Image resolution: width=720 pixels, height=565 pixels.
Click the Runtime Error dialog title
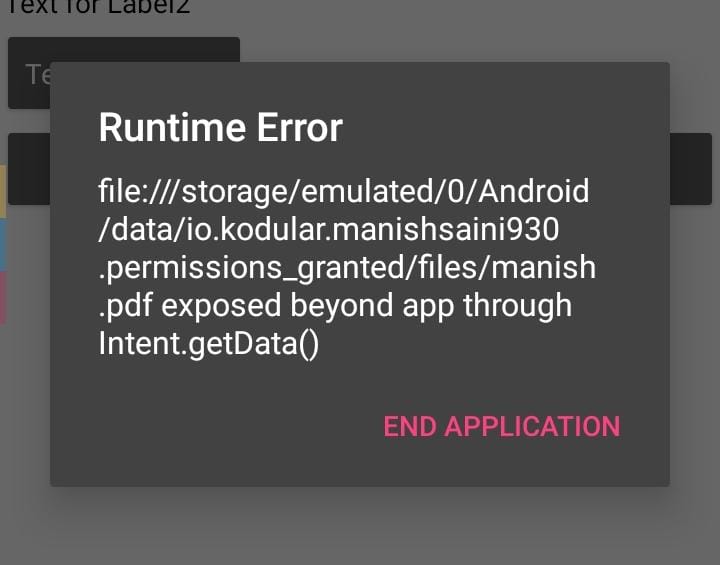point(220,128)
